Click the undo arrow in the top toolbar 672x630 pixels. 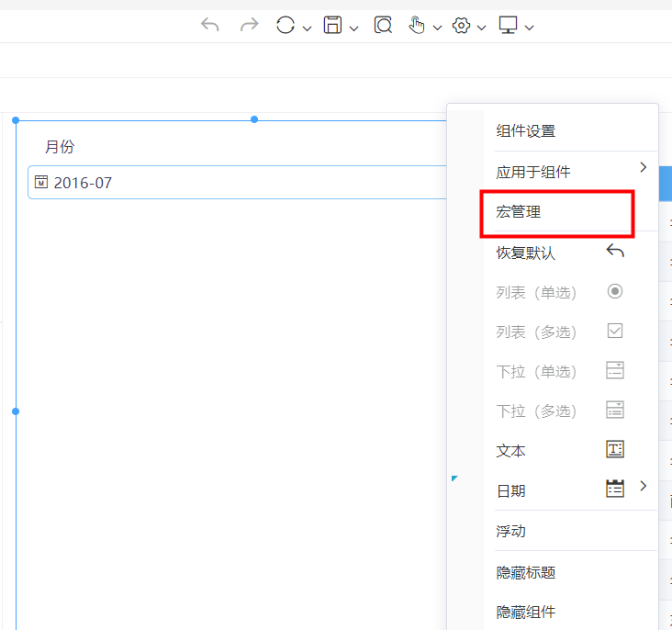(x=210, y=25)
